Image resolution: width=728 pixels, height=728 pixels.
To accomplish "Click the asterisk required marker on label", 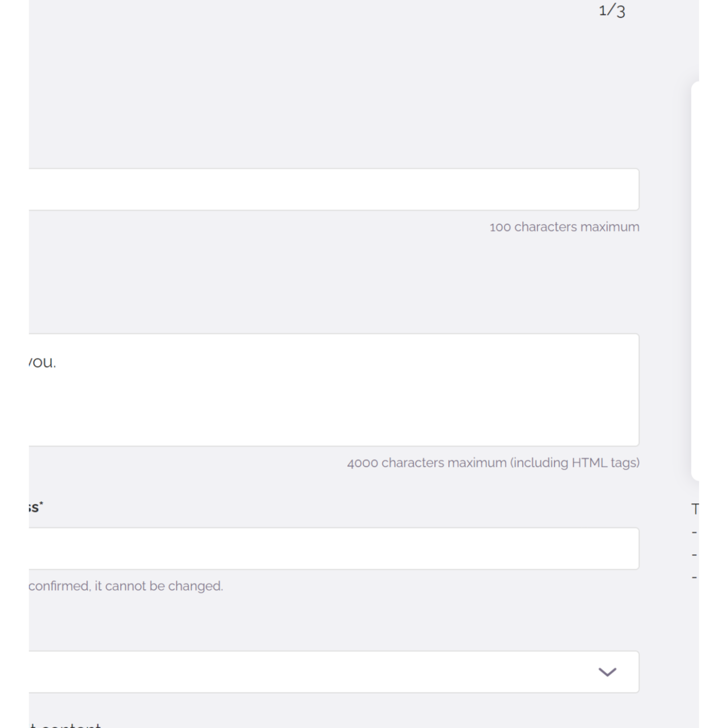I will pyautogui.click(x=41, y=503).
